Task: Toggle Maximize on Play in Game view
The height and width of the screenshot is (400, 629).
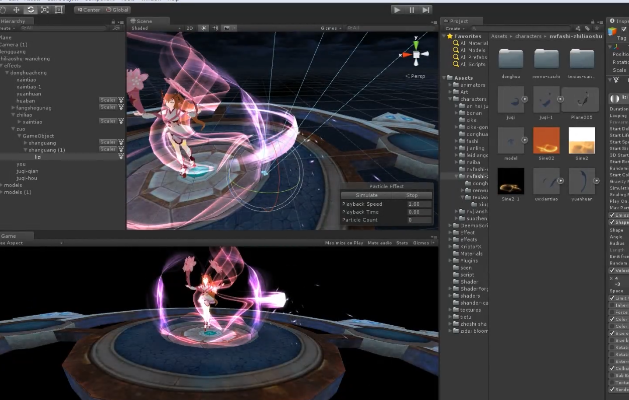Action: coord(344,243)
